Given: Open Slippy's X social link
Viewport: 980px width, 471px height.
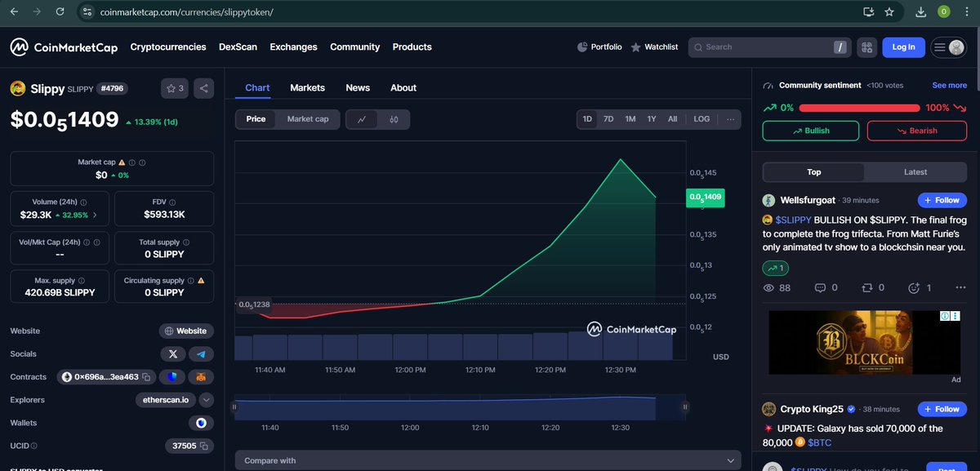Looking at the screenshot, I should click(x=172, y=354).
